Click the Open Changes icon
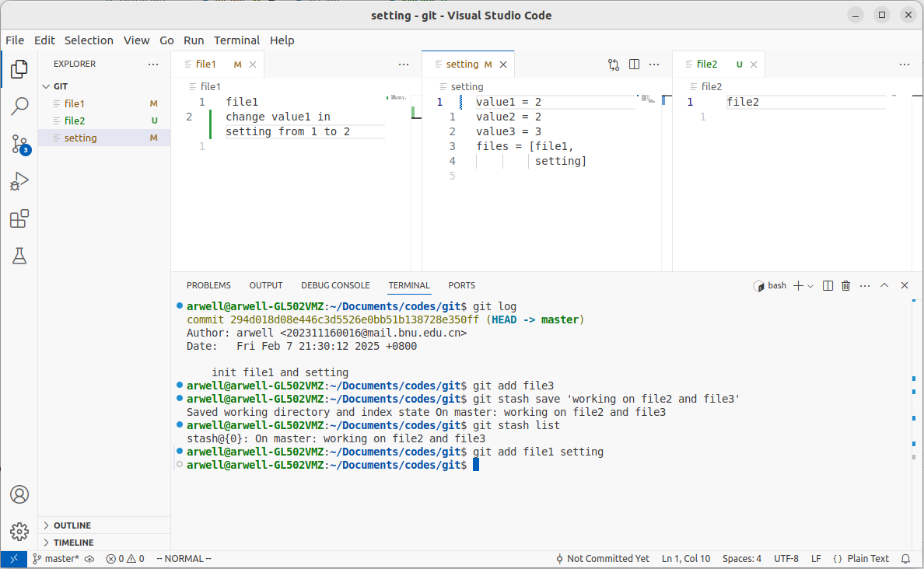Screen dimensions: 924x569 [614, 65]
